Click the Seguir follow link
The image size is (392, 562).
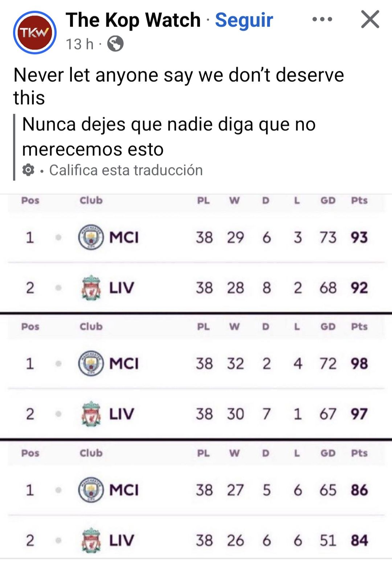tap(244, 20)
